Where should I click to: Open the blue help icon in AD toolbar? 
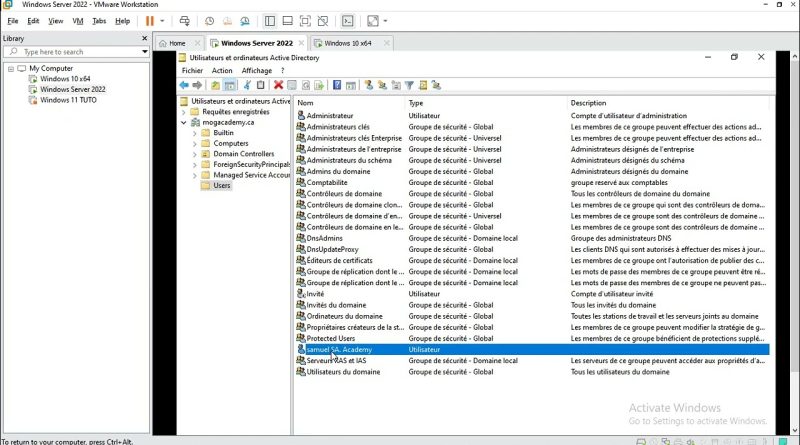pos(337,85)
